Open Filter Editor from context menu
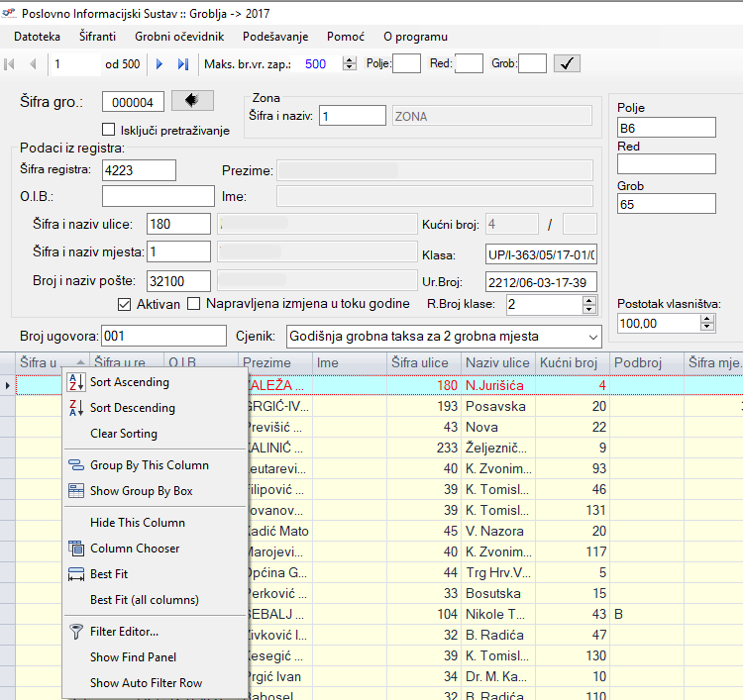The height and width of the screenshot is (700, 743). [124, 632]
